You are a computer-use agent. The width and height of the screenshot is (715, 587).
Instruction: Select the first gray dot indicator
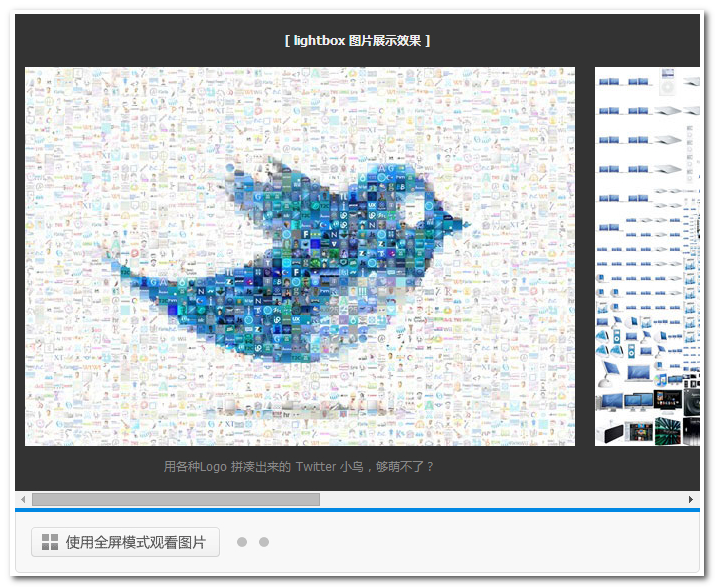(242, 542)
